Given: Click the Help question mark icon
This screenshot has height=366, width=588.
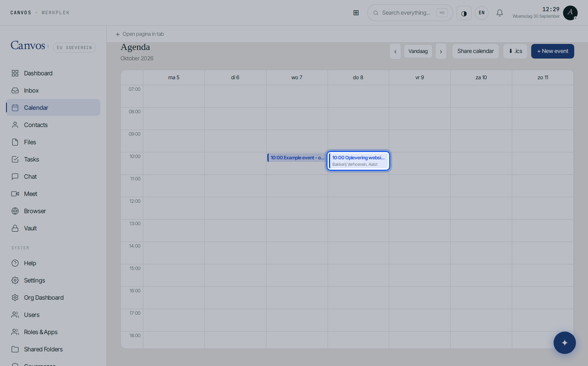Looking at the screenshot, I should [15, 263].
